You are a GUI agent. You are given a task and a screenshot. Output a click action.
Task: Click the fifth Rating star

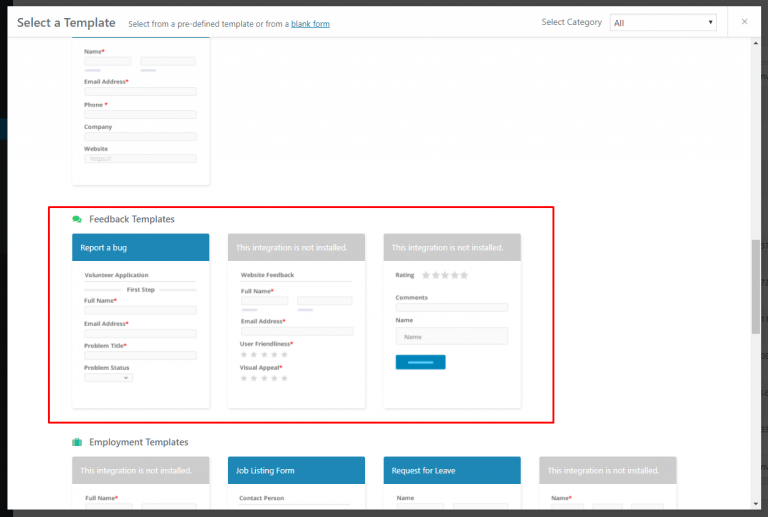[x=464, y=275]
